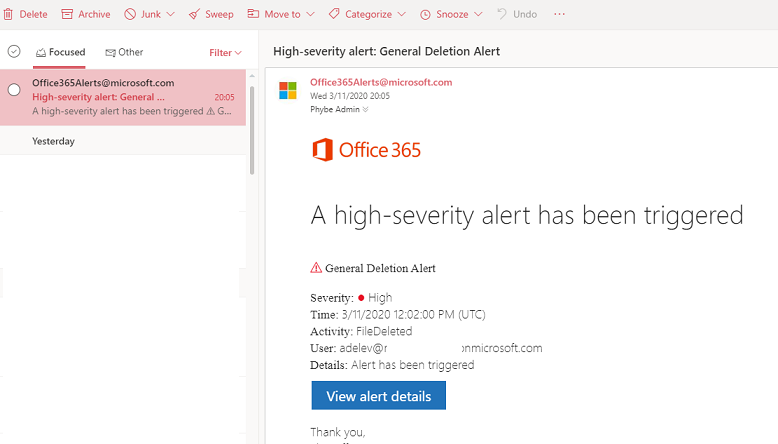Click the Undo arrow icon
The image size is (778, 444).
pos(502,14)
